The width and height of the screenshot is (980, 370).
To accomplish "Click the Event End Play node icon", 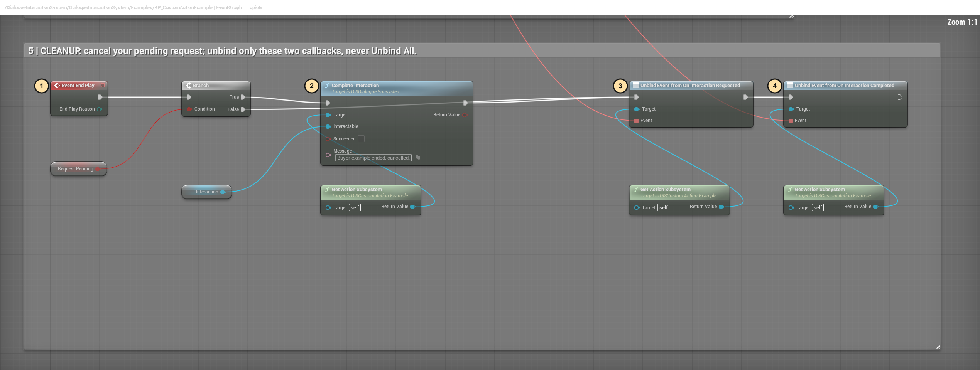I will [x=57, y=86].
